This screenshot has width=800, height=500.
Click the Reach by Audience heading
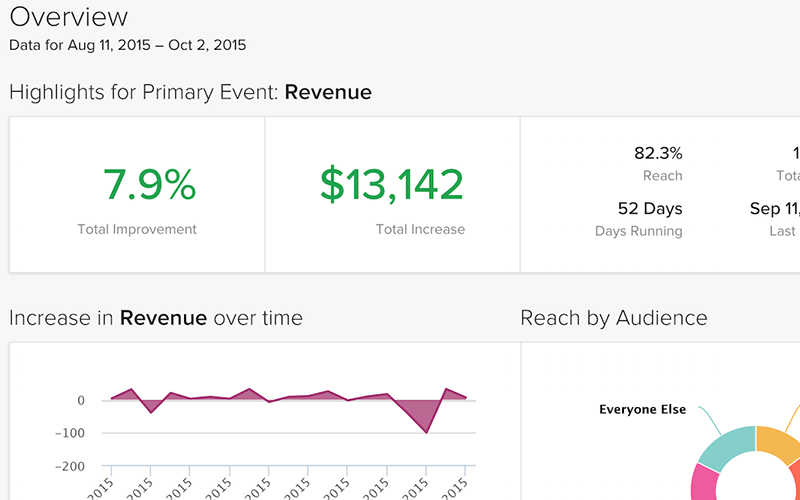pyautogui.click(x=614, y=318)
